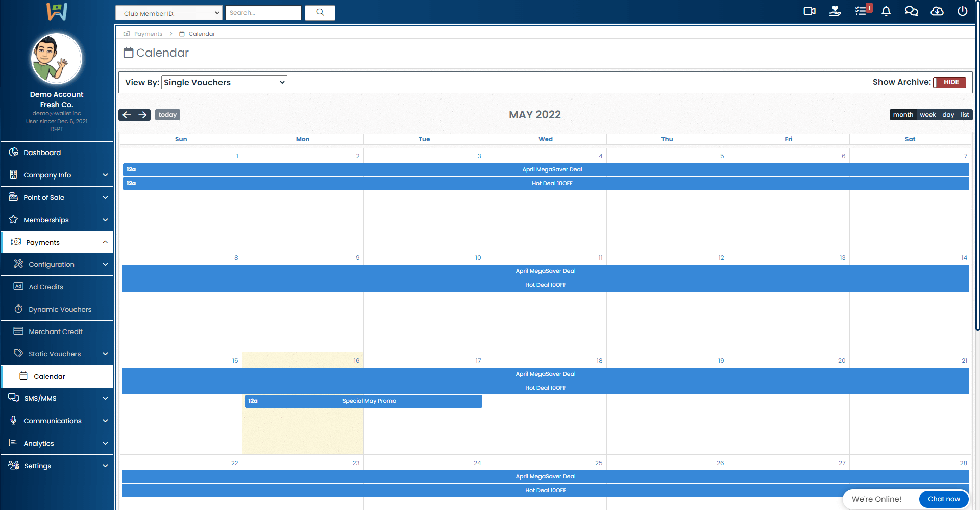Open the task list icon with badge
The image size is (980, 510).
[x=861, y=11]
